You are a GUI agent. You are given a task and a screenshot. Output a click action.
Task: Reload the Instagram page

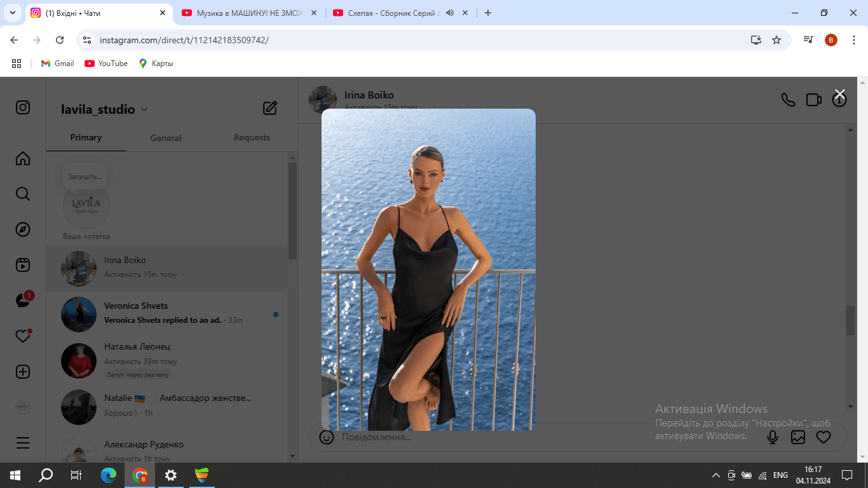60,40
